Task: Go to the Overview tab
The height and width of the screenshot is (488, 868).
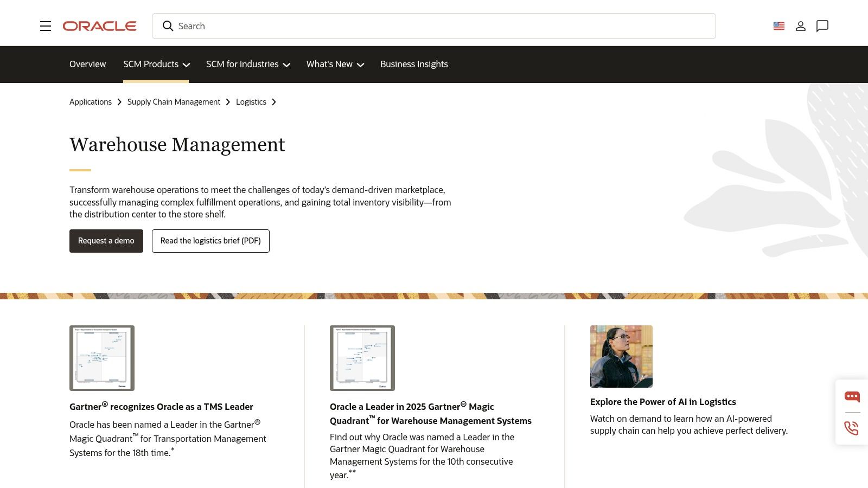Action: 87,64
